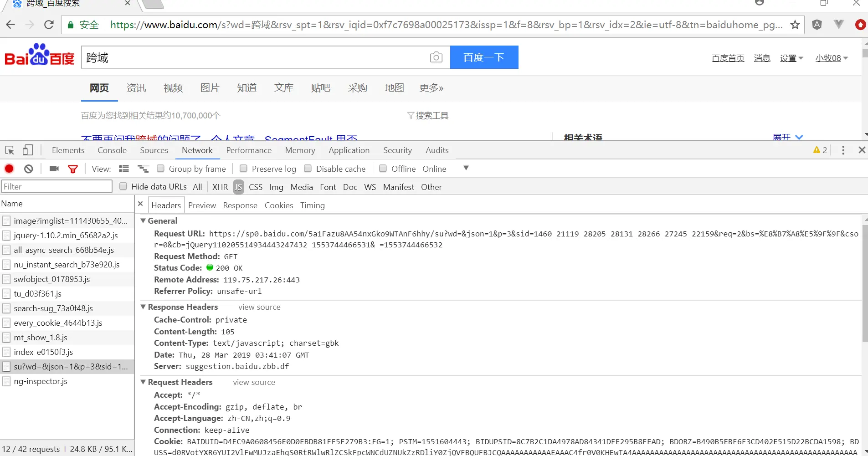Image resolution: width=868 pixels, height=456 pixels.
Task: Click the red extension icon in toolbar
Action: click(860, 25)
